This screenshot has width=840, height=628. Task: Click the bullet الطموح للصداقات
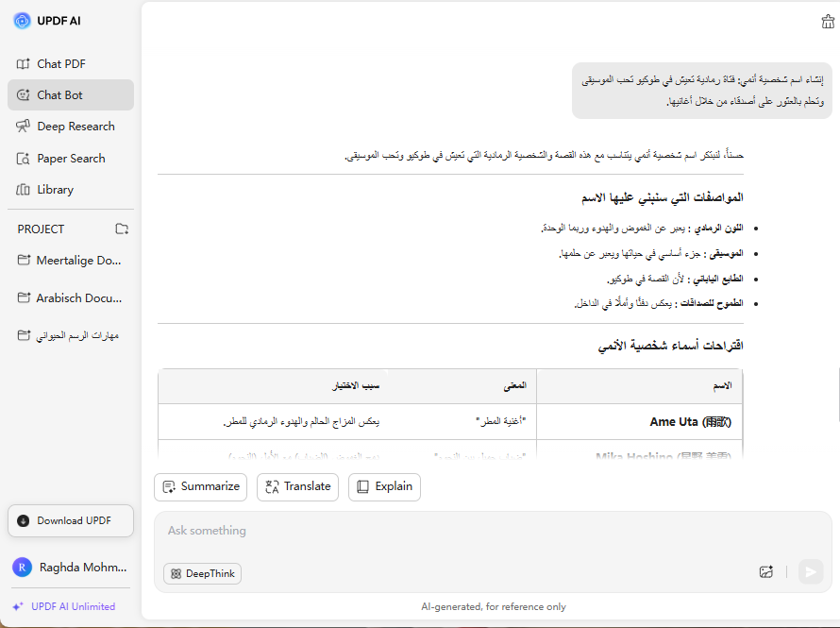pos(659,304)
